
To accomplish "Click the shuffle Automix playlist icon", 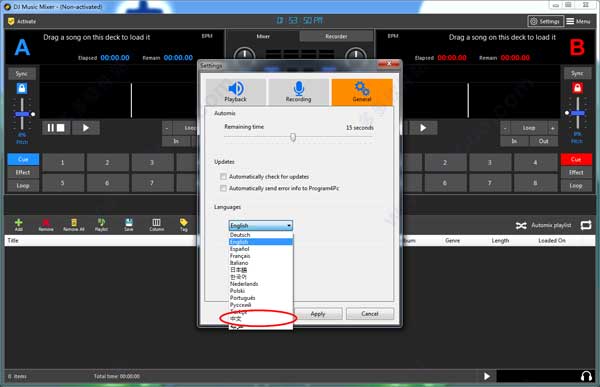I will coord(521,225).
